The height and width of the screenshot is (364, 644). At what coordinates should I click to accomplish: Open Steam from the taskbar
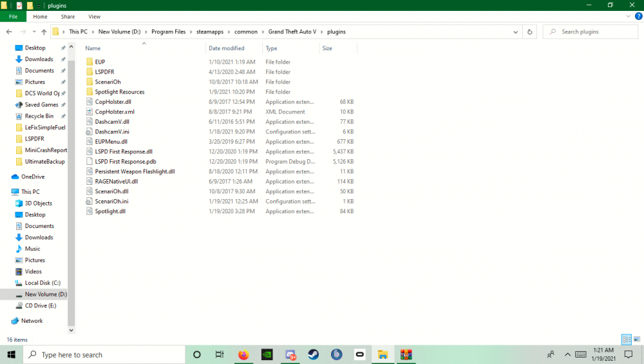(314, 354)
